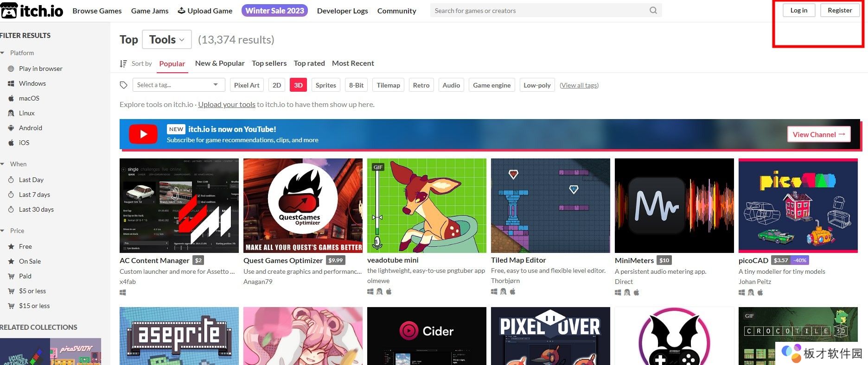Click the Android platform icon in filters
Image resolution: width=868 pixels, height=365 pixels.
[x=11, y=128]
